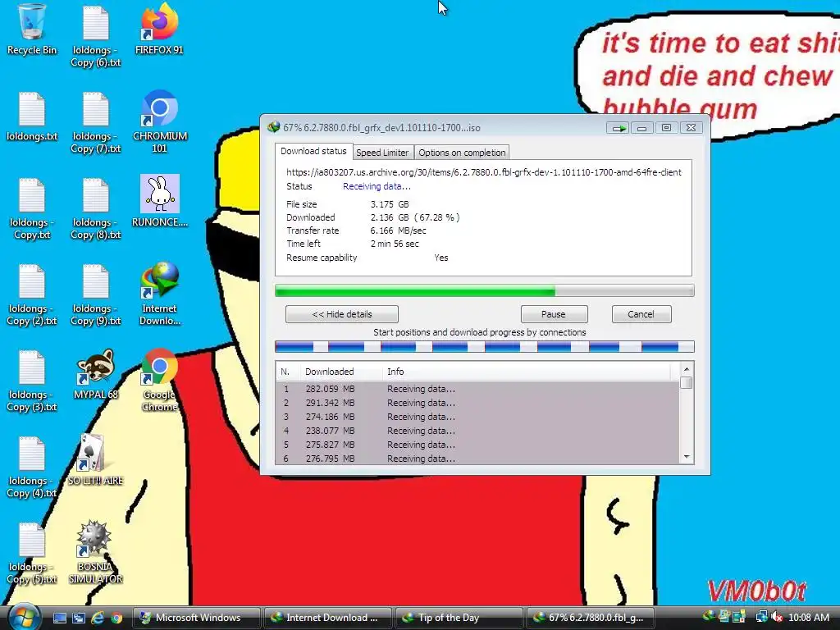
Task: Select the BOSNIA SIMULATOR mine icon
Action: pyautogui.click(x=95, y=552)
